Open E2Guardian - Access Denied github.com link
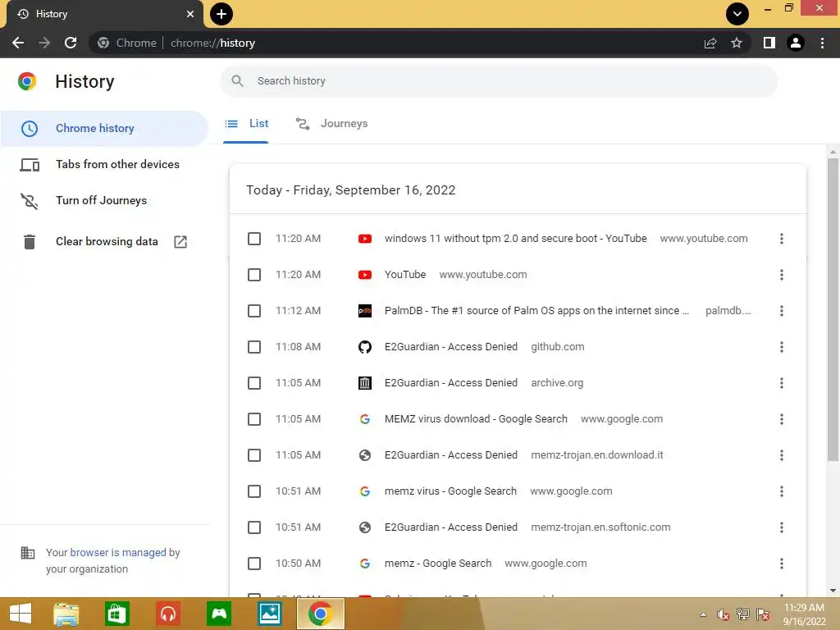The image size is (840, 630). [x=451, y=347]
